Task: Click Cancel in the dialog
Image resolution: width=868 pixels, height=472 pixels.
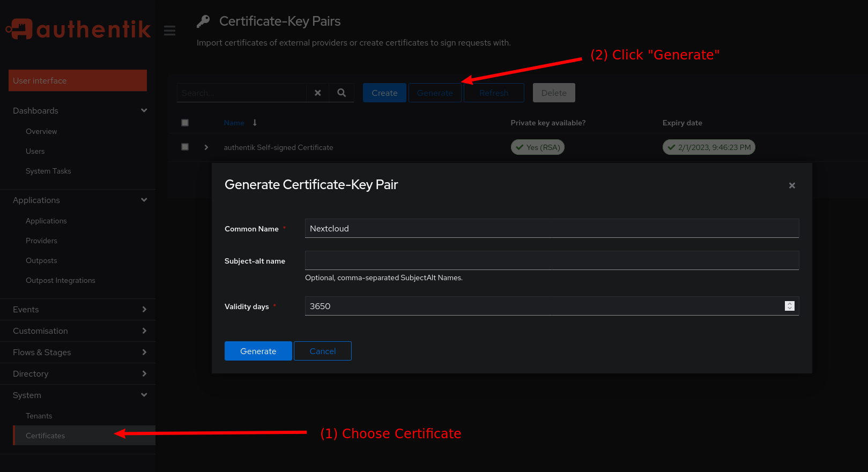Action: coord(322,351)
